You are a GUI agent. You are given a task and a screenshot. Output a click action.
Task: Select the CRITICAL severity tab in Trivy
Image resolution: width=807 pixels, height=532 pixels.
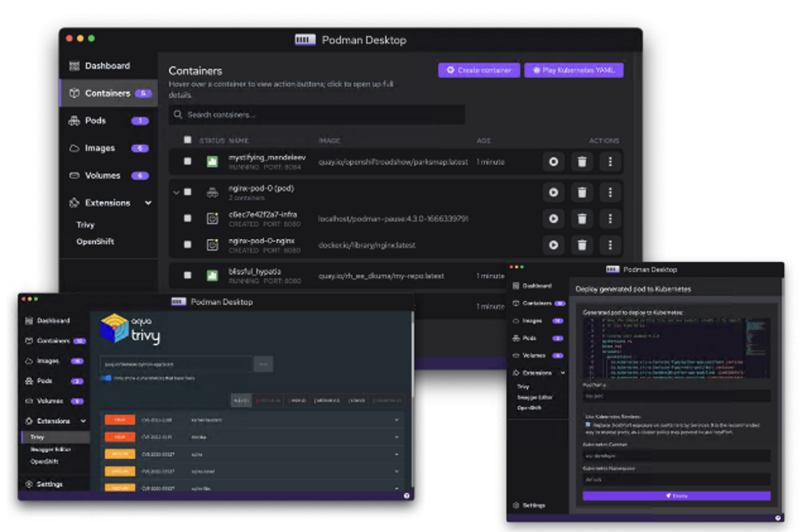(269, 401)
